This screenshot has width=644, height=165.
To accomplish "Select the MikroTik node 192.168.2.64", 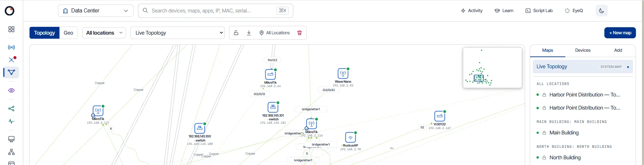I will point(270,75).
